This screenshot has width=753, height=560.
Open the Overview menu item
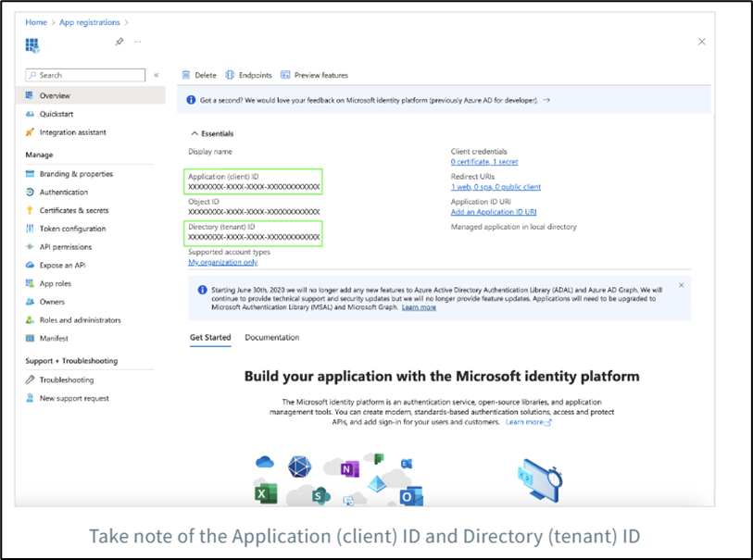click(x=90, y=95)
